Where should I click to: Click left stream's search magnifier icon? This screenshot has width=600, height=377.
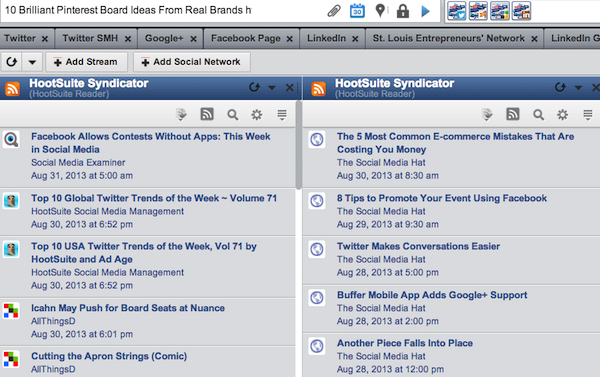click(233, 115)
